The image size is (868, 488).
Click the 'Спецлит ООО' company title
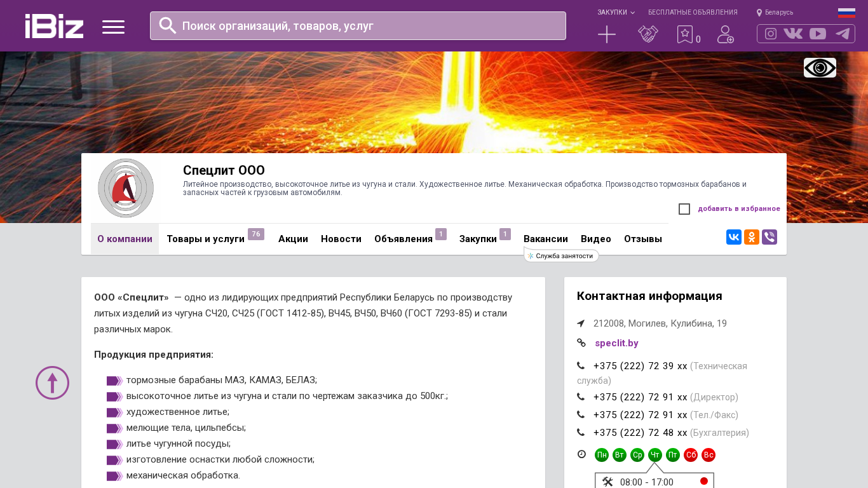pyautogui.click(x=224, y=170)
